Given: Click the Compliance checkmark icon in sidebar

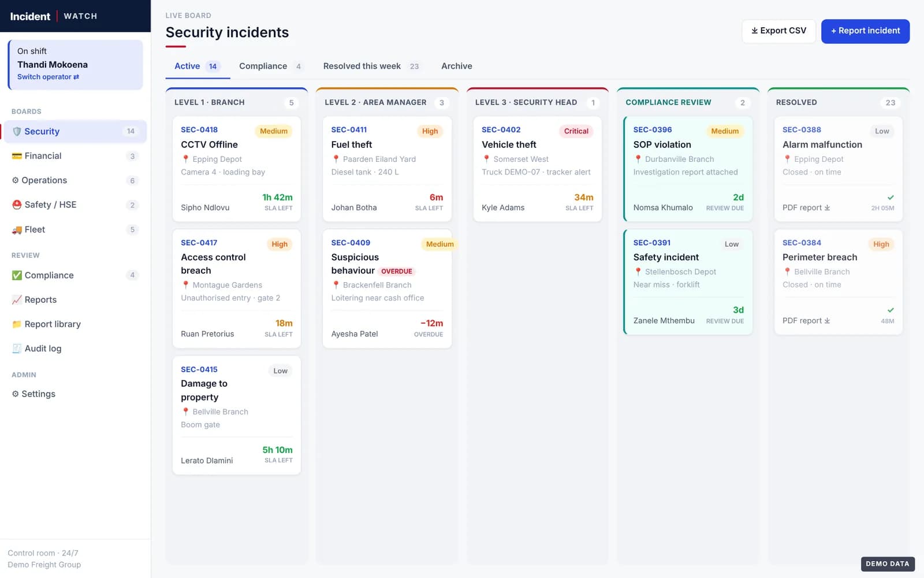Looking at the screenshot, I should (17, 275).
